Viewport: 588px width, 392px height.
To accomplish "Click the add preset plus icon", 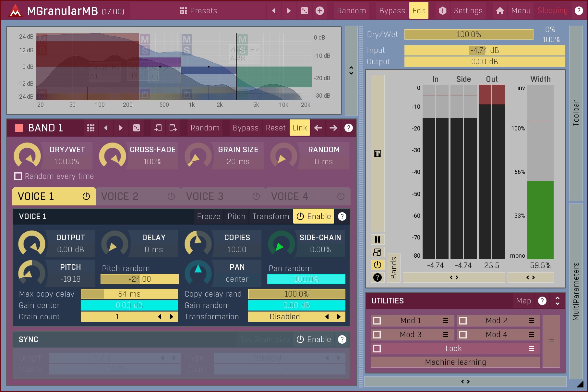I will click(319, 11).
